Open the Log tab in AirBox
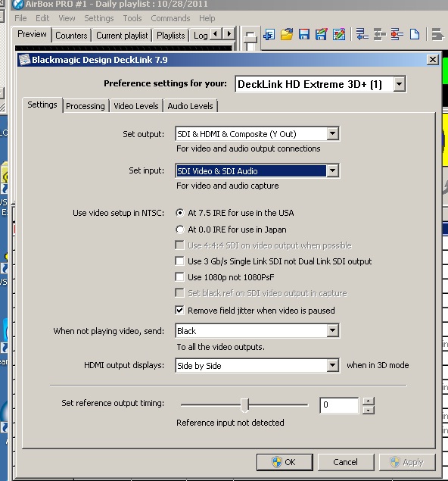448x481 pixels. tap(201, 36)
